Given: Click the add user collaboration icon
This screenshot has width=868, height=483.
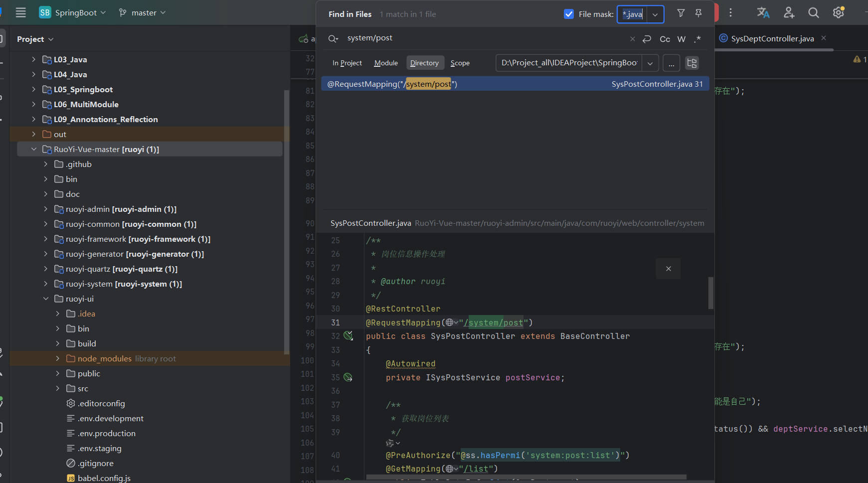Looking at the screenshot, I should coord(789,13).
